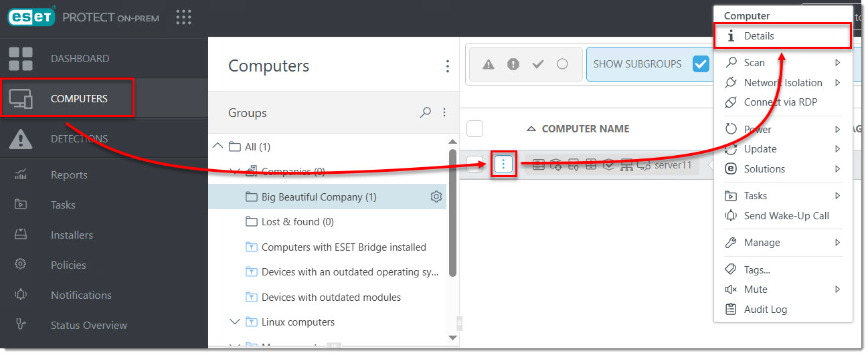Click the ESET PROTECT logo

84,17
